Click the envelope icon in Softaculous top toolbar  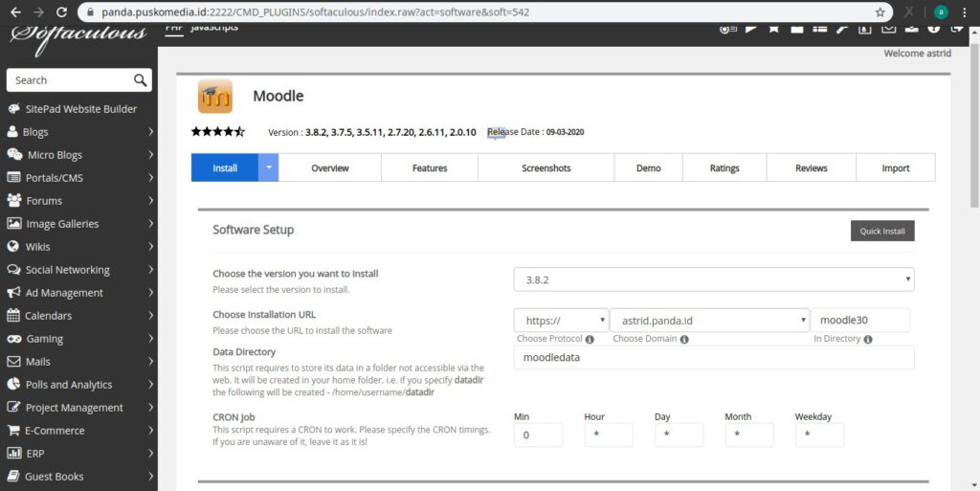[888, 28]
